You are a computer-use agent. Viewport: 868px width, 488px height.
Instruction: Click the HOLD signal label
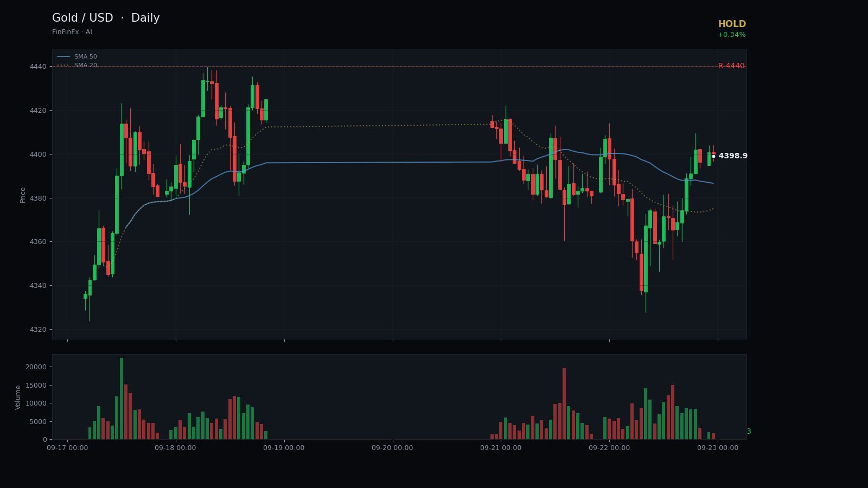pos(732,24)
